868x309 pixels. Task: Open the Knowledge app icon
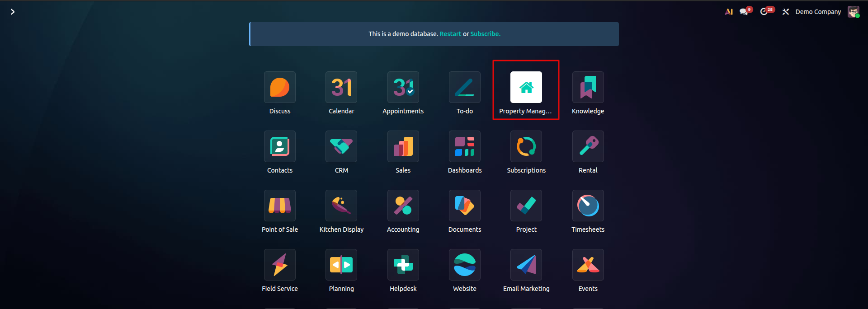pyautogui.click(x=588, y=88)
